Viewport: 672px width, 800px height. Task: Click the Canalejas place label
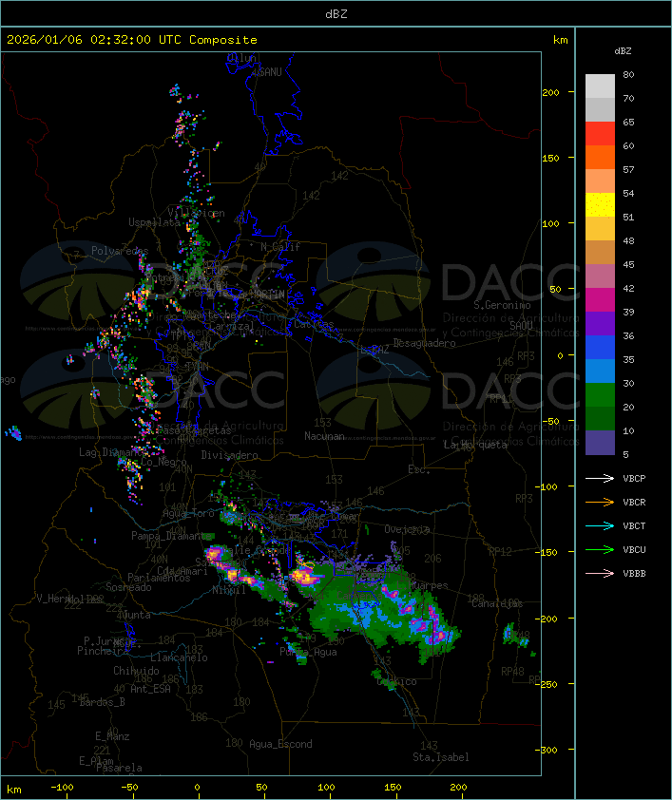point(497,603)
